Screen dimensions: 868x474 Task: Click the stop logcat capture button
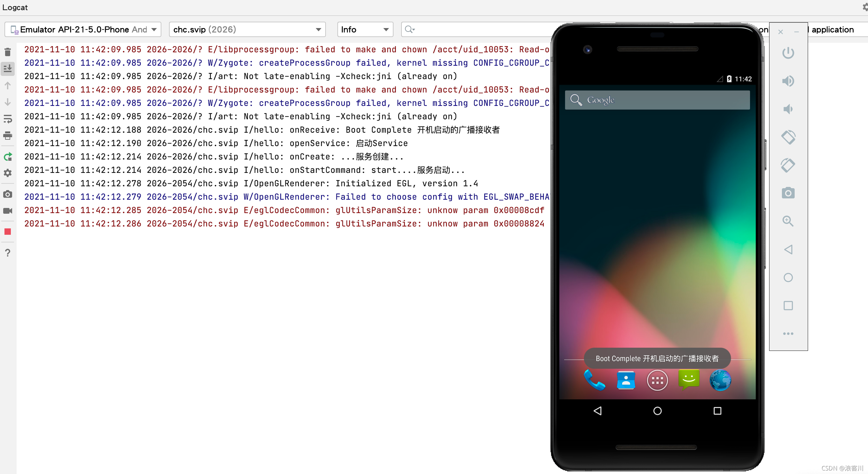click(8, 232)
